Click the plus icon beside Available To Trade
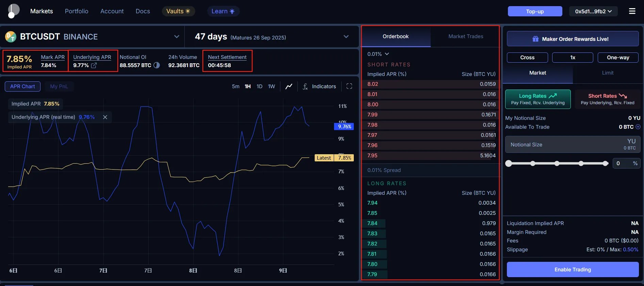The height and width of the screenshot is (286, 644). coord(638,127)
